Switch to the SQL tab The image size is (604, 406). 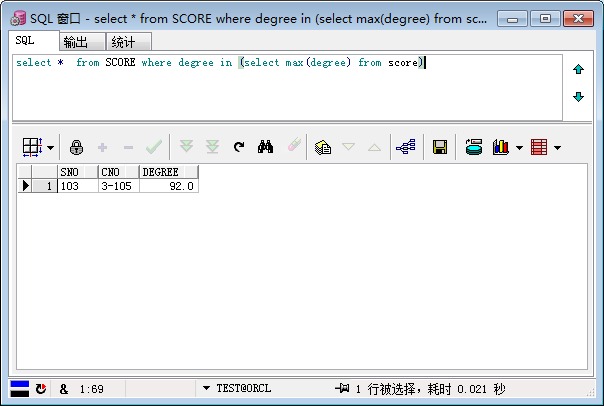click(x=34, y=40)
